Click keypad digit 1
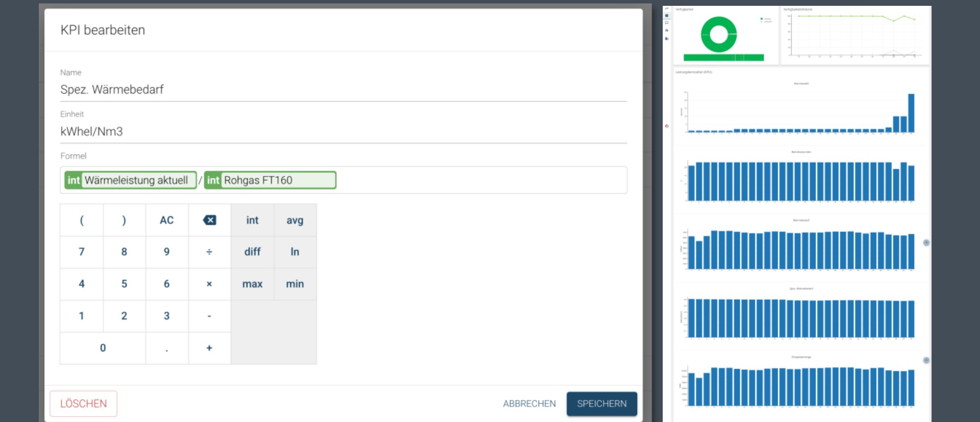The height and width of the screenshot is (422, 980). click(82, 316)
